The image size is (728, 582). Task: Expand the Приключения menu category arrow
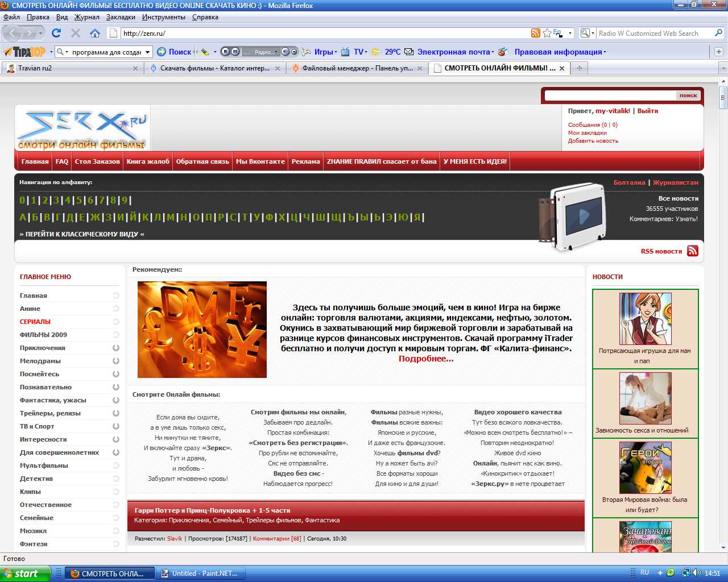pos(116,348)
